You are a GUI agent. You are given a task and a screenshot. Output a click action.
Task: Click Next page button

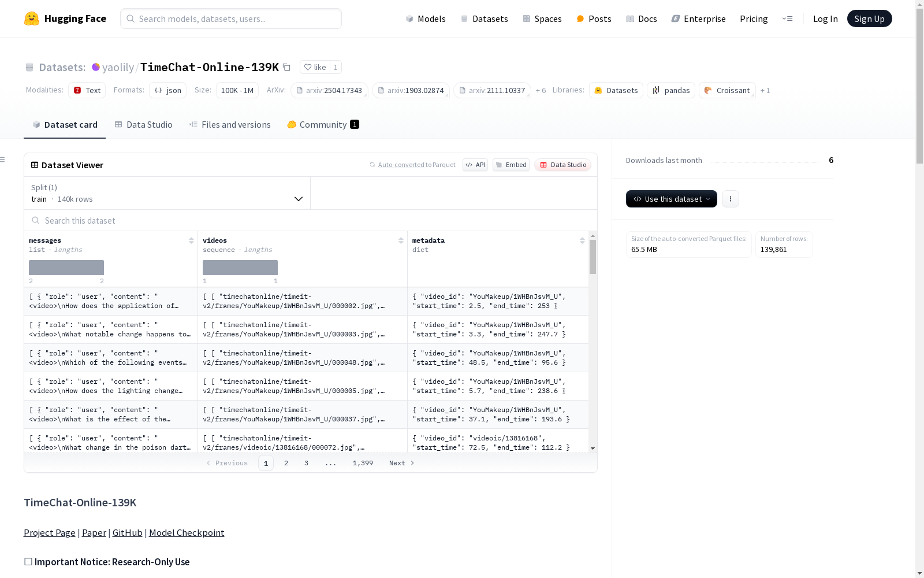[x=402, y=463]
